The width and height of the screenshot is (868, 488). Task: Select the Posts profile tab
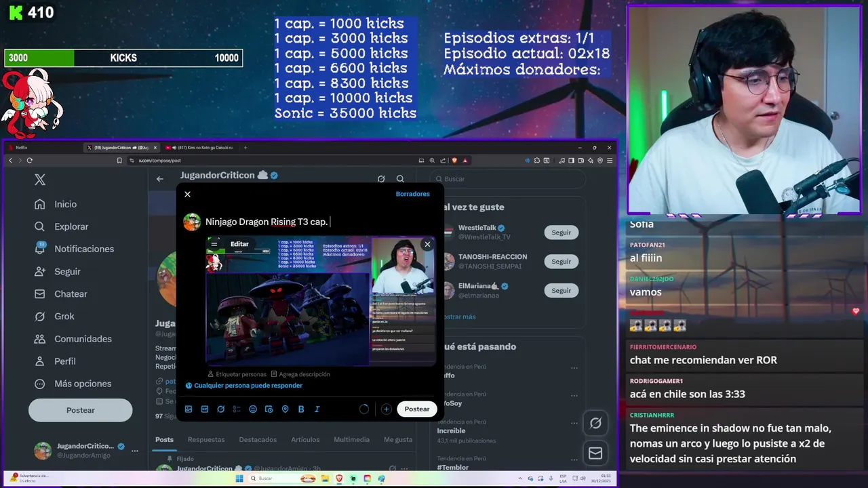point(164,440)
